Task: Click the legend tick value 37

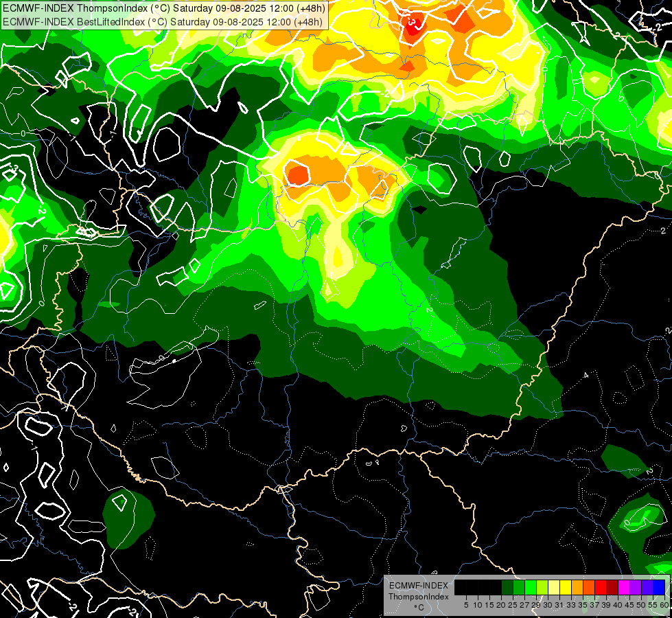Action: point(594,605)
